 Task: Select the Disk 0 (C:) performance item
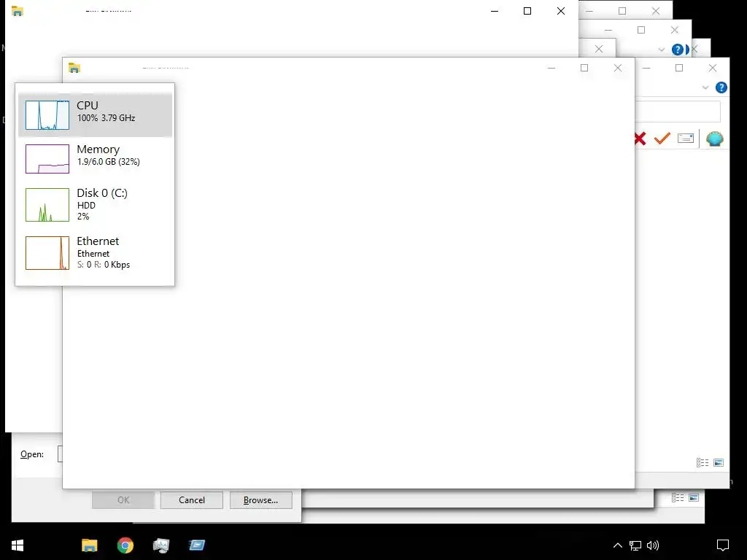[x=95, y=204]
